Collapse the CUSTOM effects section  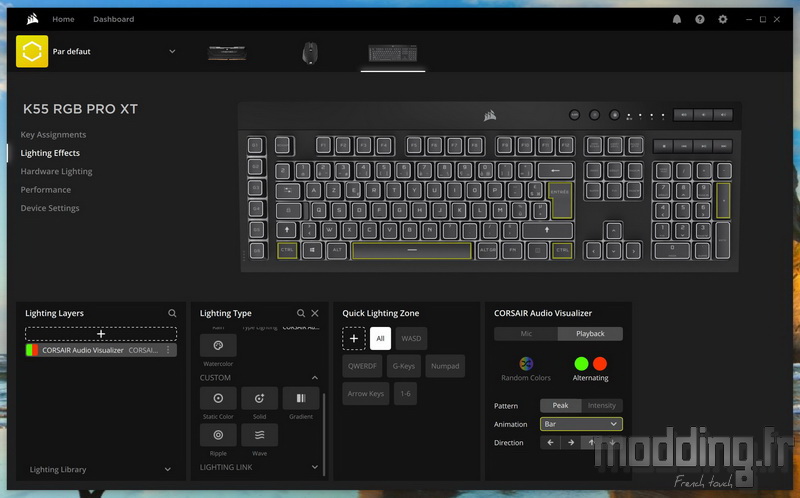[315, 378]
